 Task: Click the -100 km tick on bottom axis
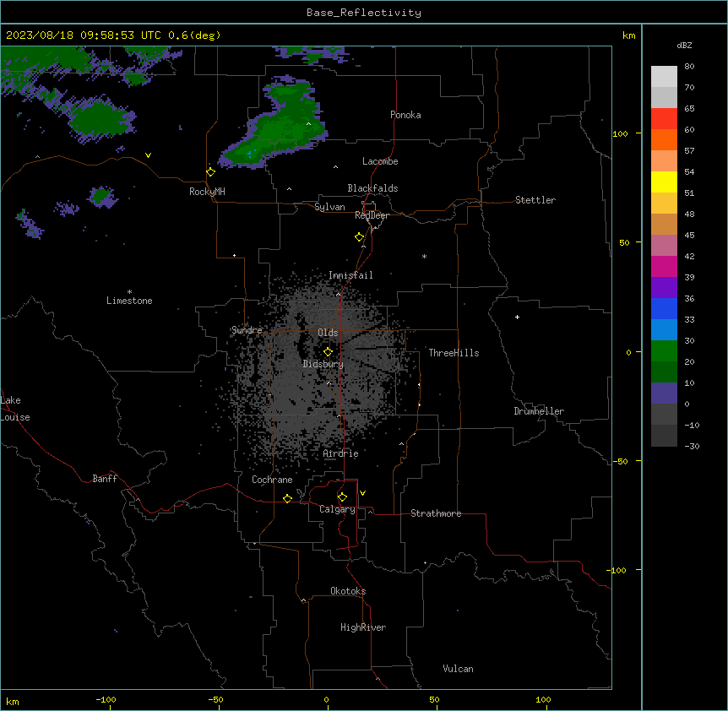pyautogui.click(x=106, y=699)
